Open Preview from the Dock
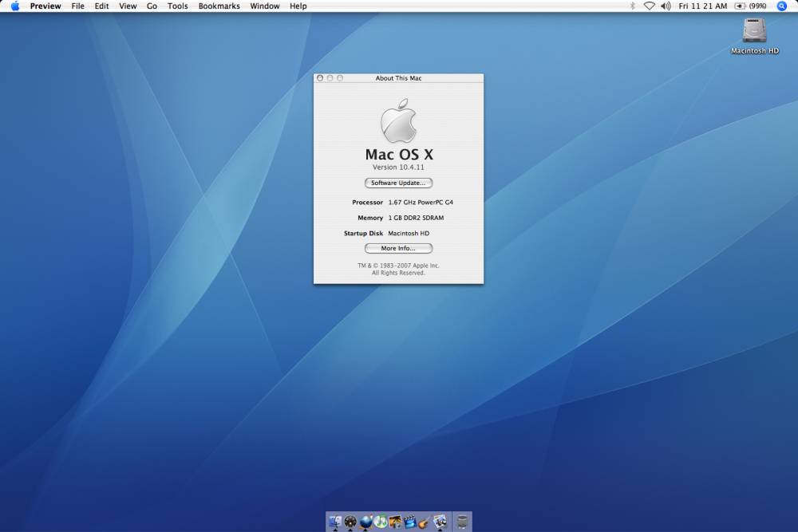 (440, 522)
